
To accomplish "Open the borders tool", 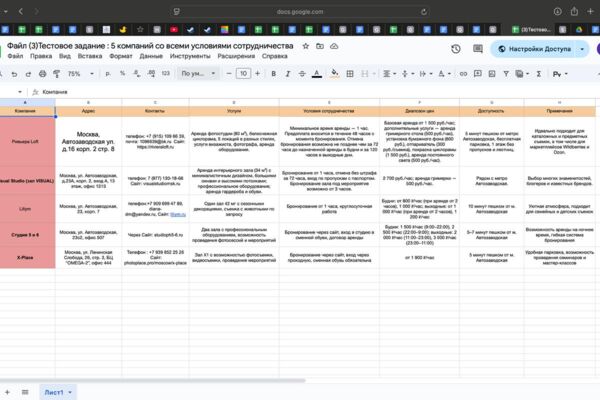I will click(350, 74).
